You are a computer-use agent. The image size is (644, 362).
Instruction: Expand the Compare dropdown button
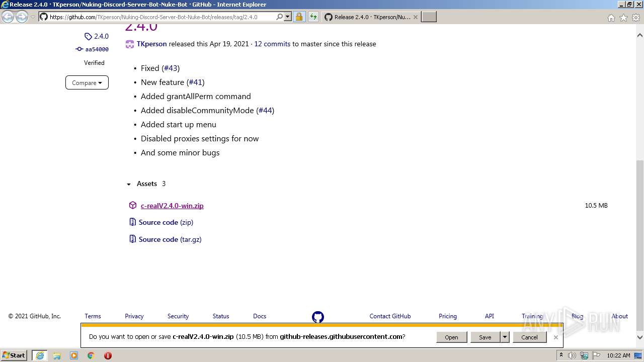pyautogui.click(x=87, y=82)
